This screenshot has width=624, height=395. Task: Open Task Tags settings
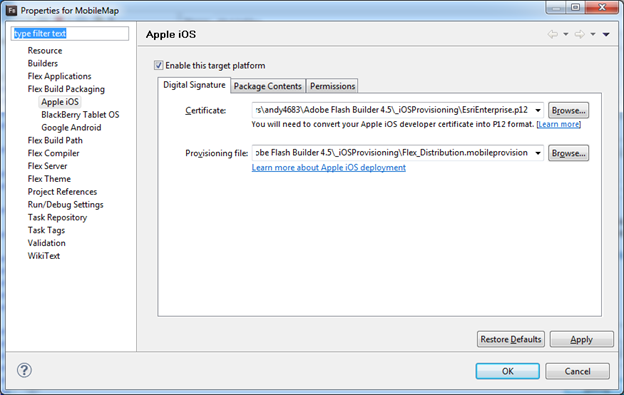pyautogui.click(x=46, y=230)
